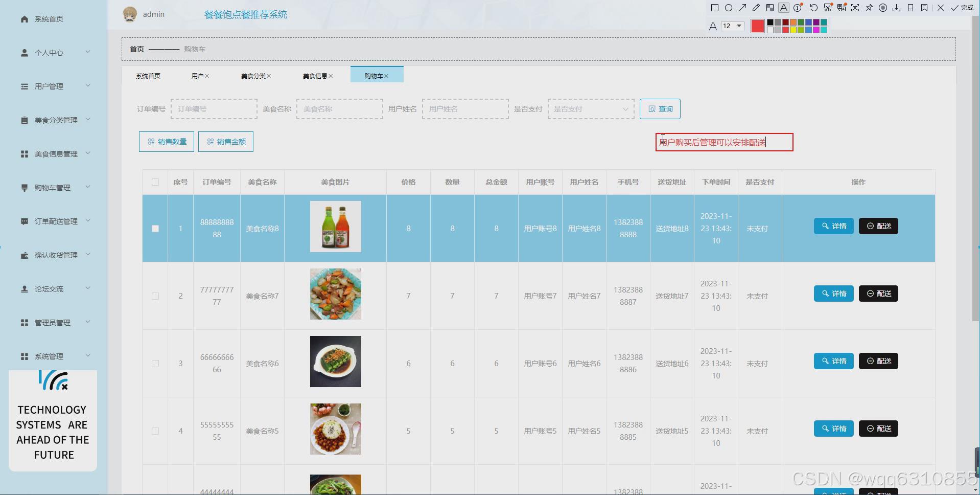Click the person icon beside 个人中心
980x495 pixels.
[x=24, y=53]
